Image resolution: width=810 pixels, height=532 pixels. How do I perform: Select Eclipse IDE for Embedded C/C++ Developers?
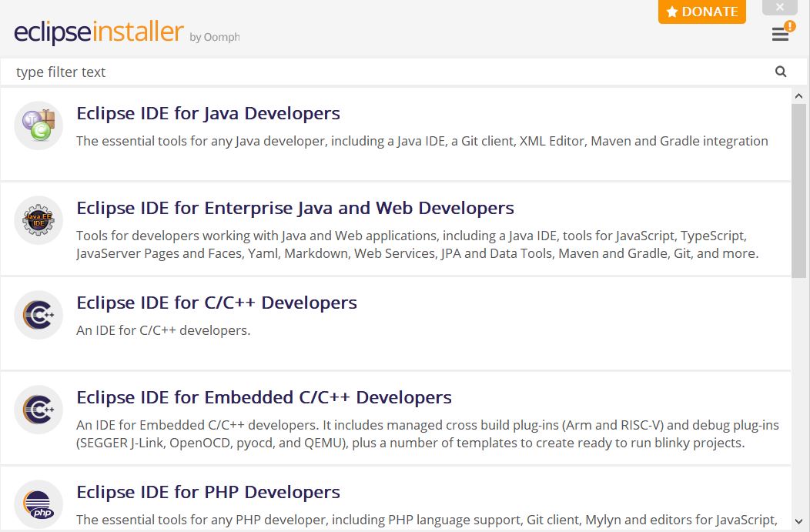point(264,397)
